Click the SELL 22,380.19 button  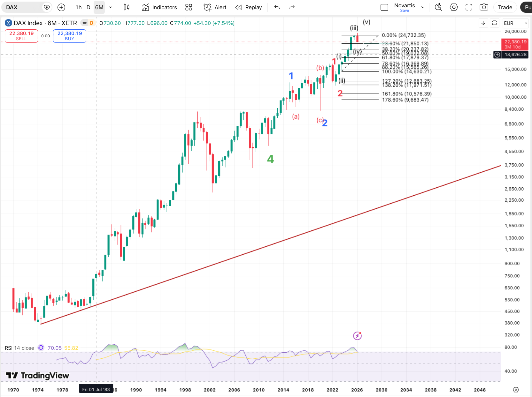(21, 36)
